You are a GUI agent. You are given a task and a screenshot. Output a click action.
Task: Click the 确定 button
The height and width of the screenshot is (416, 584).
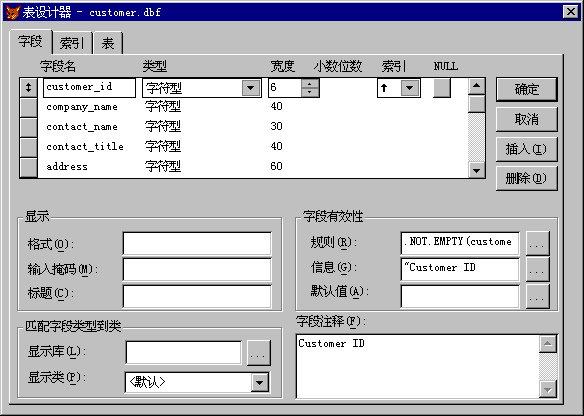[x=527, y=89]
